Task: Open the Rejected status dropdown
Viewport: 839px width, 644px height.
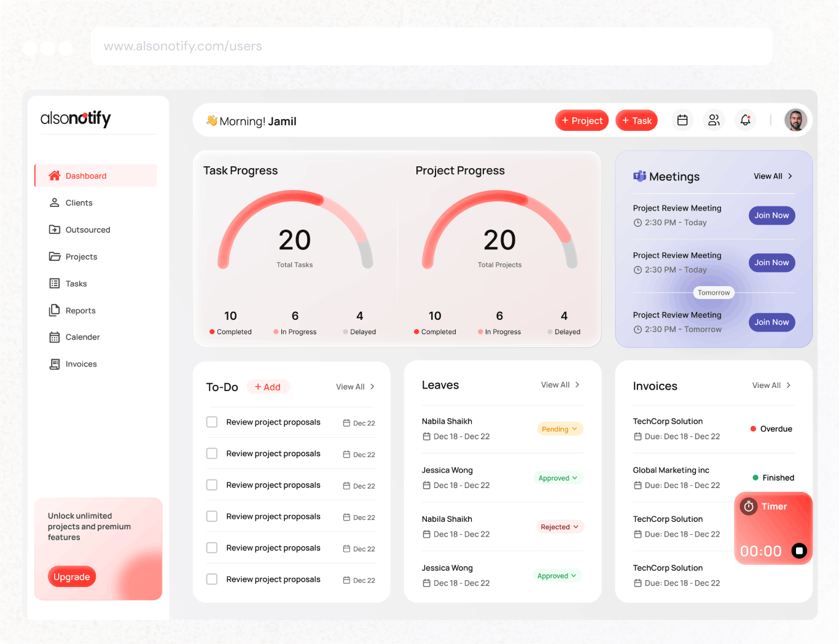Action: click(x=560, y=527)
